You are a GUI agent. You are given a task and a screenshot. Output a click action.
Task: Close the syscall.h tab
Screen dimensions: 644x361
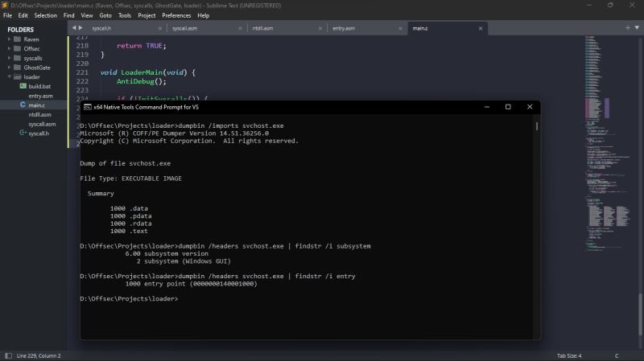[x=159, y=28]
